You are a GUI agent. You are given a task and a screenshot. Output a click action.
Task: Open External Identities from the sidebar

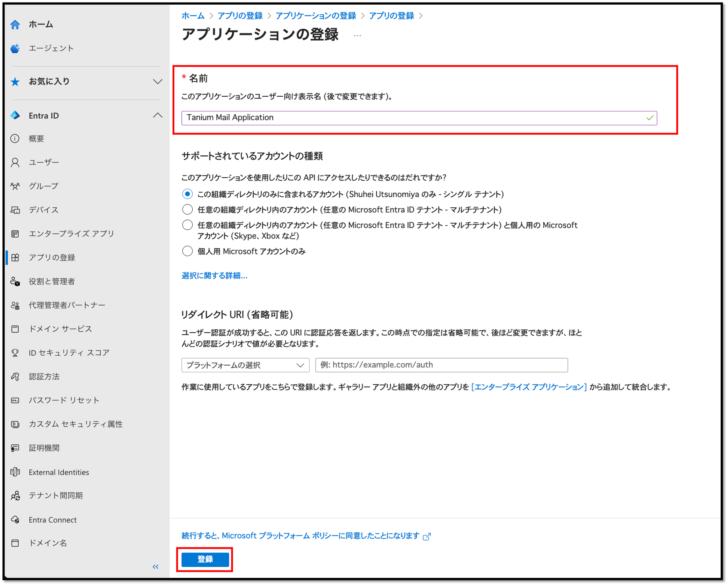(59, 472)
